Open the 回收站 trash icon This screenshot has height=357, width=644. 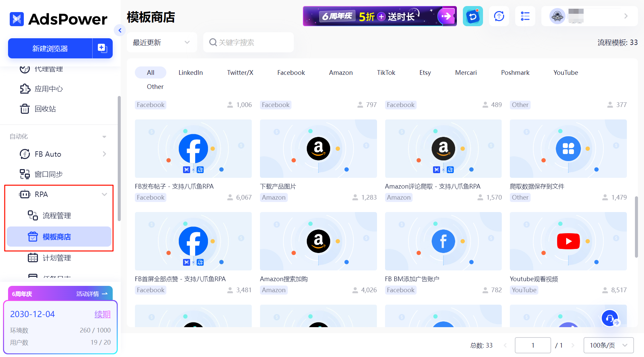click(25, 109)
